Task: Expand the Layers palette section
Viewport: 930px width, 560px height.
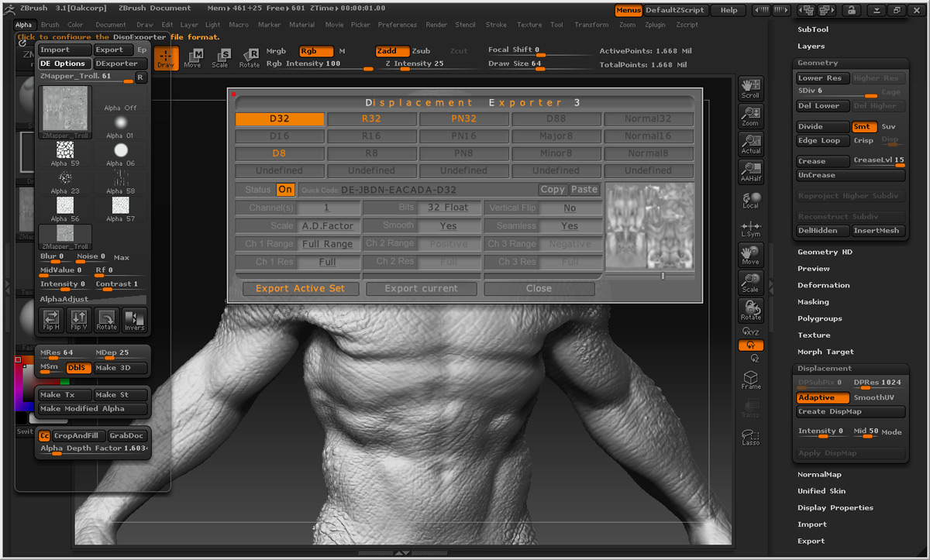Action: click(x=811, y=46)
